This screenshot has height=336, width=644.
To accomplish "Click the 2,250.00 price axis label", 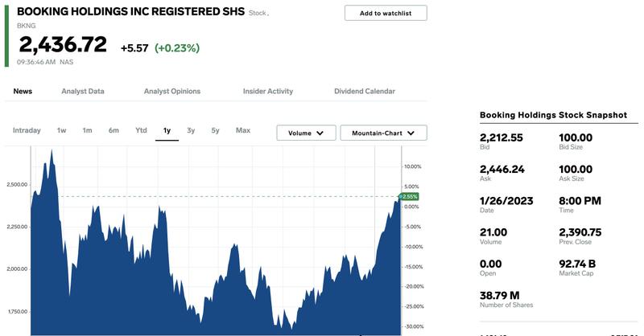I will (17, 227).
